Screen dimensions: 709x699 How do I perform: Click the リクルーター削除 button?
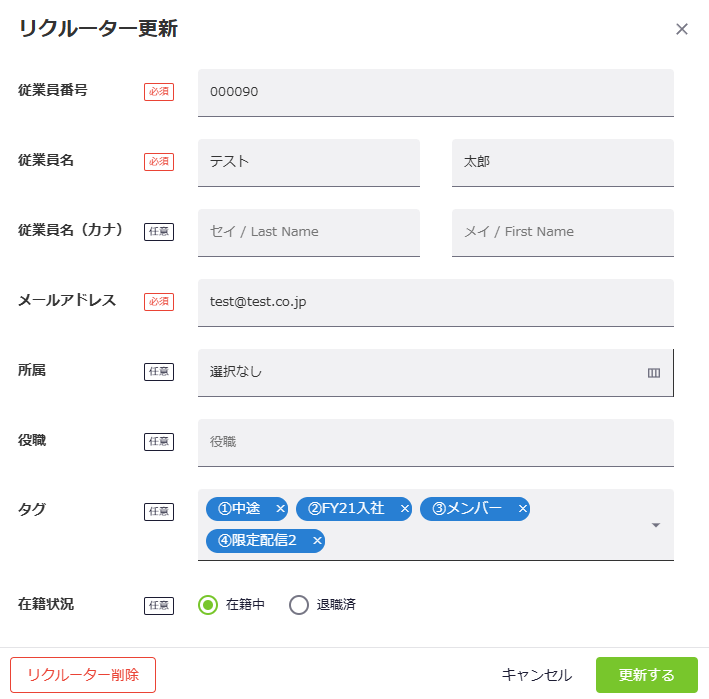[83, 675]
